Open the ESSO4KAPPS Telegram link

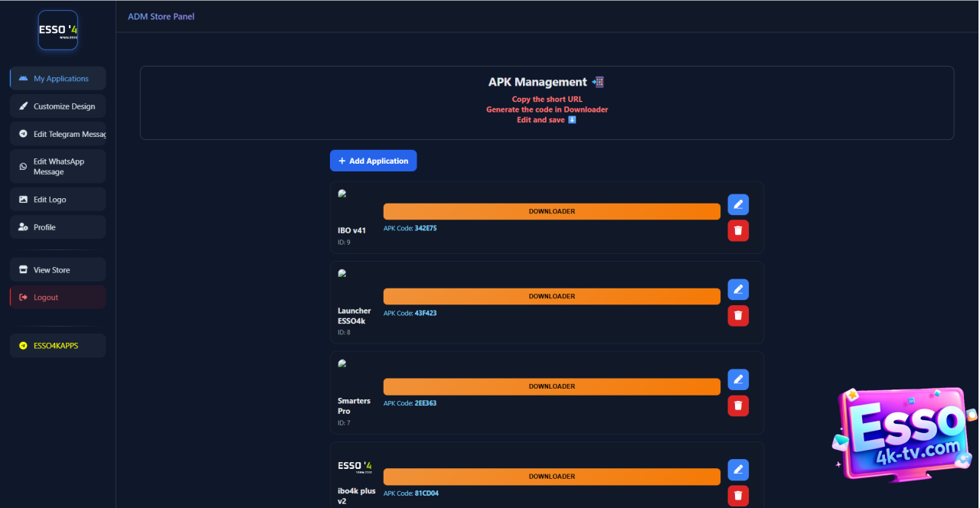pos(58,346)
